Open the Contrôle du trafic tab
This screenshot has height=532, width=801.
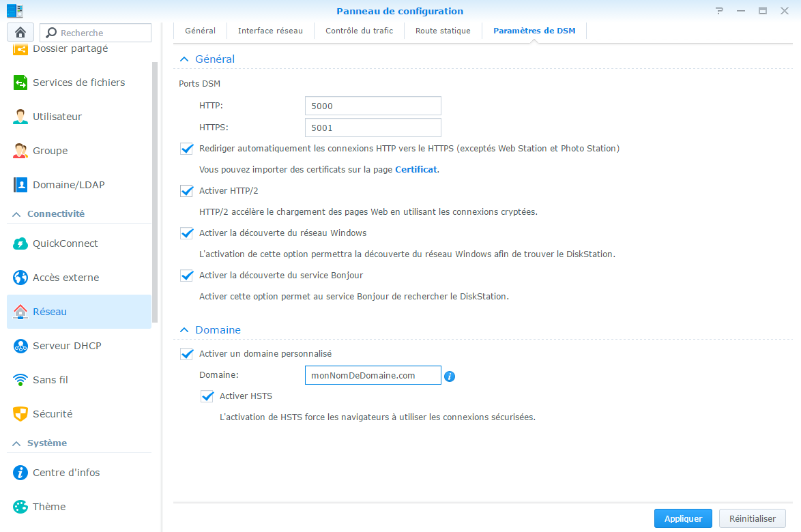pyautogui.click(x=359, y=31)
